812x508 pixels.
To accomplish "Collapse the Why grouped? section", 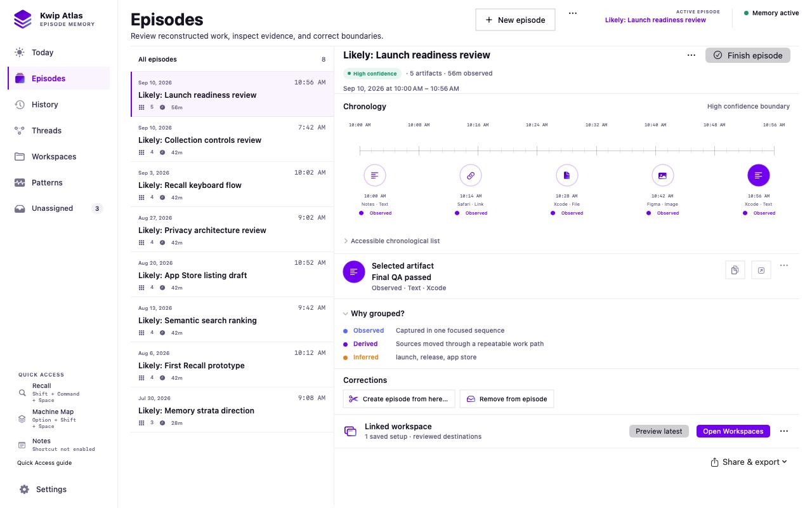I will 374,314.
